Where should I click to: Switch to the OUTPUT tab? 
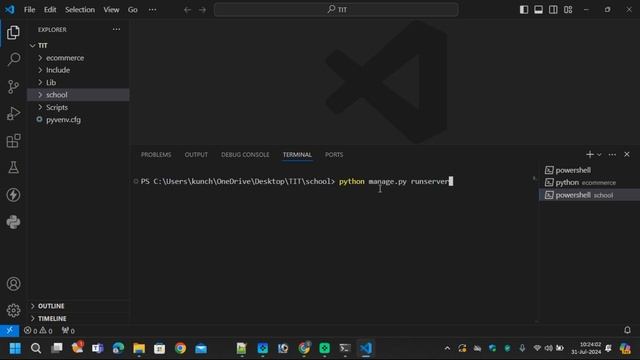[196, 155]
